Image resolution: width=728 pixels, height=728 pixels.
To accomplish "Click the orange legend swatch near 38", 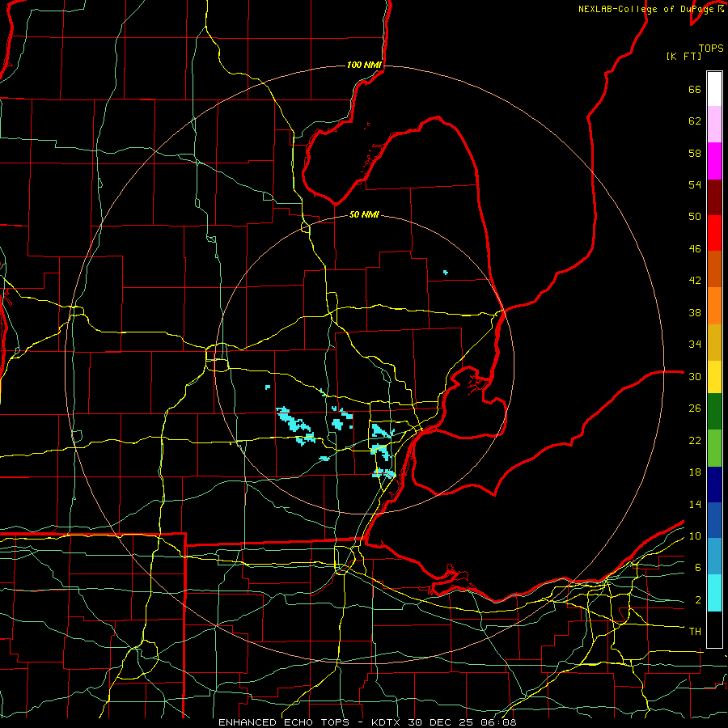I will (x=714, y=306).
